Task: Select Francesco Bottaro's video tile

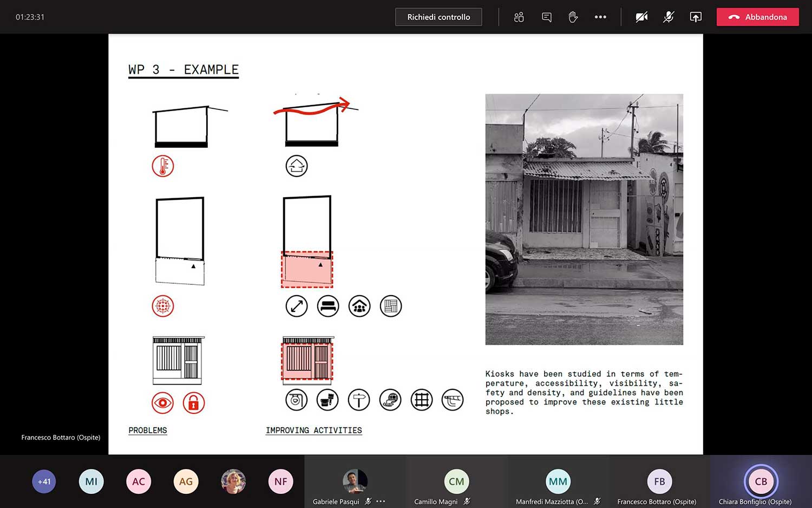Action: (659, 481)
